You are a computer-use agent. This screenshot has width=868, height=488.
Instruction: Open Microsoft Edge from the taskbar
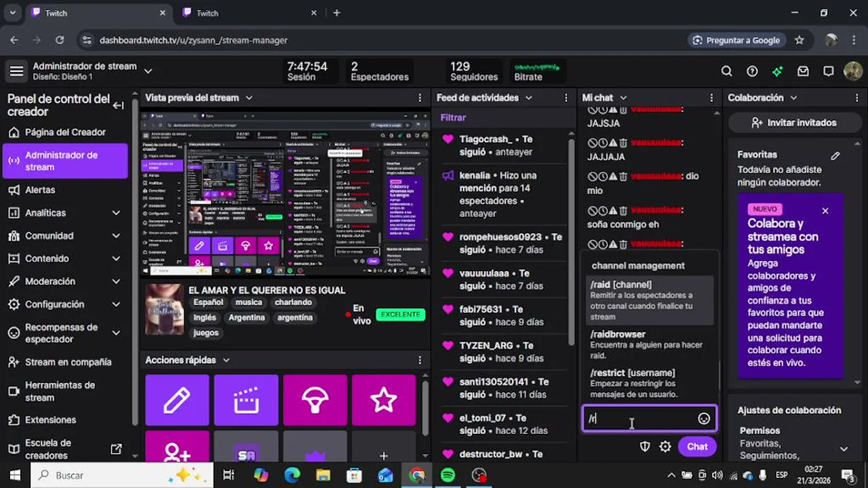coord(292,475)
